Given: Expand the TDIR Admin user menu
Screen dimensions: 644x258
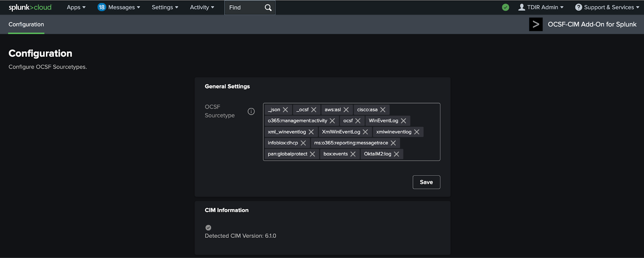Looking at the screenshot, I should [541, 7].
